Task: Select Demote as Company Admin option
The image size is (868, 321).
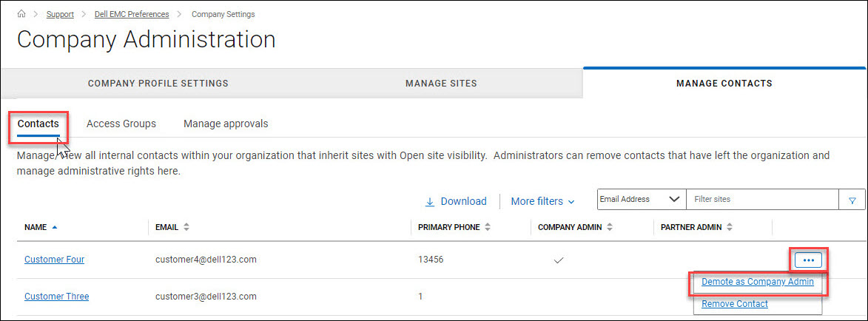Action: [x=757, y=282]
